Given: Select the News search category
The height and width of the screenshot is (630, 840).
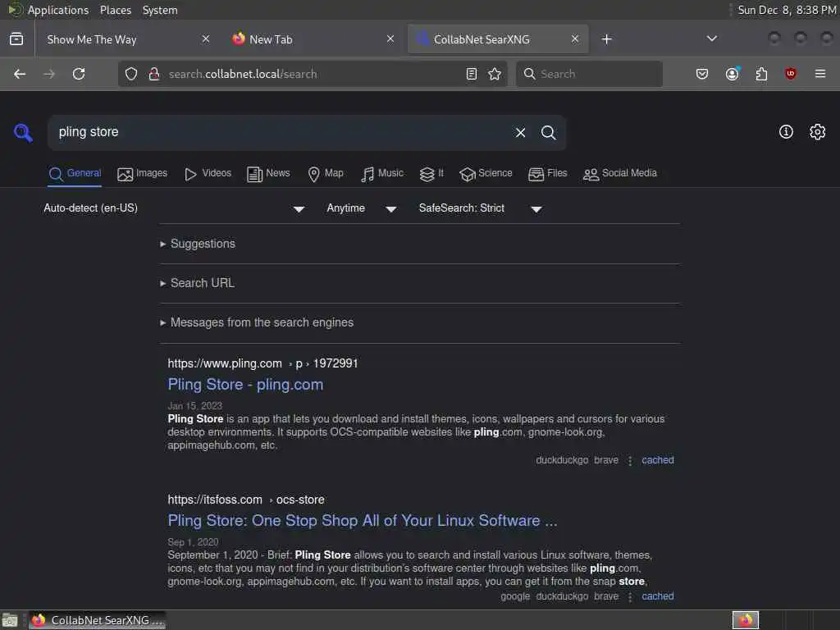Looking at the screenshot, I should (268, 174).
